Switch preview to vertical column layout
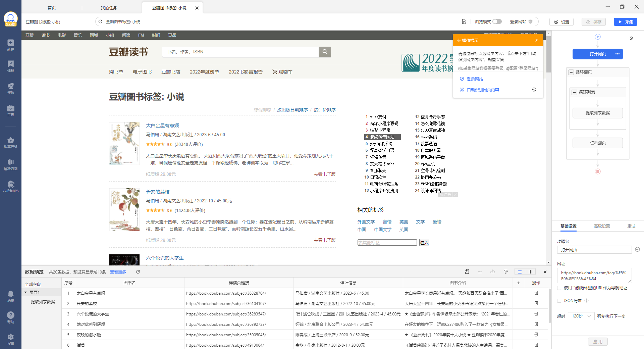The width and height of the screenshot is (644, 349). (x=530, y=272)
